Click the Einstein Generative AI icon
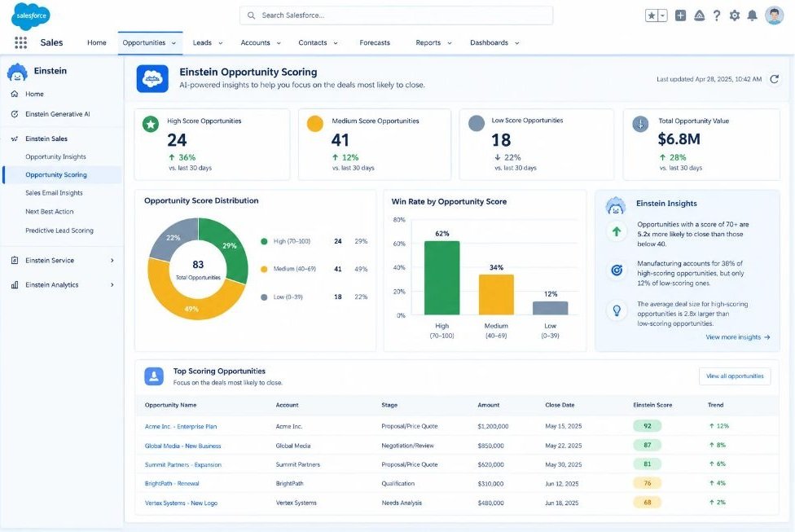This screenshot has width=795, height=532. pos(14,114)
